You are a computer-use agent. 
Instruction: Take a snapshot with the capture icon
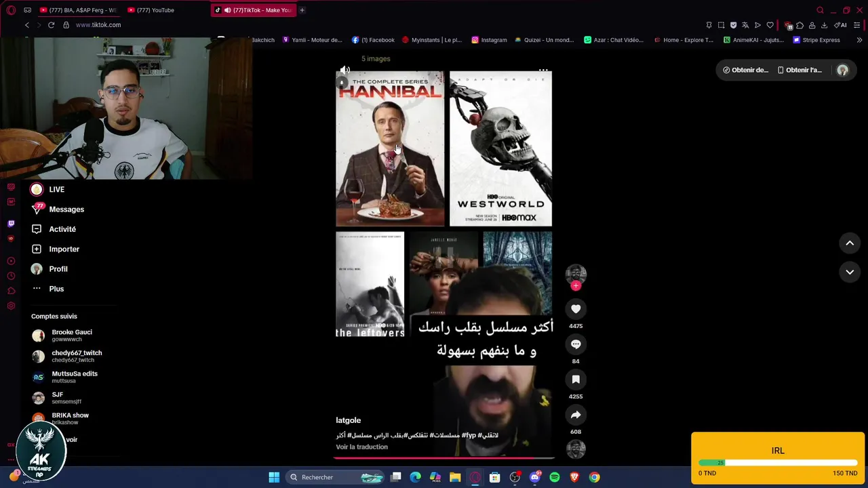click(x=721, y=25)
